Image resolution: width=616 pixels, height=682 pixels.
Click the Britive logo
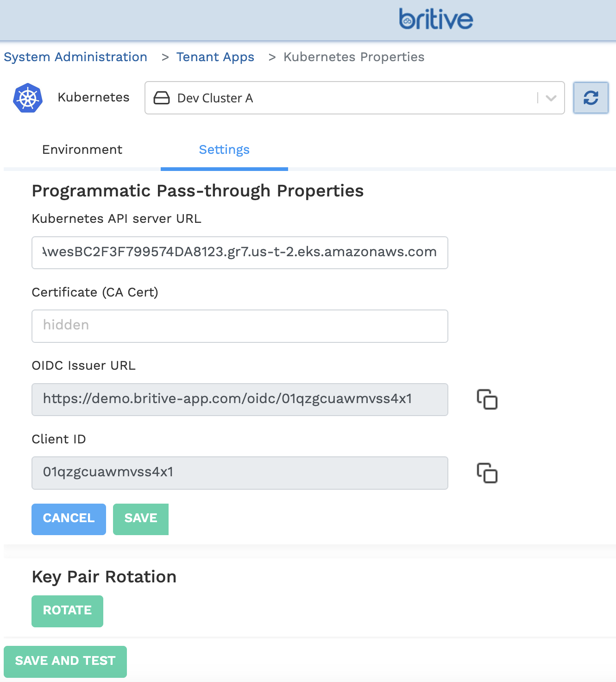[436, 19]
